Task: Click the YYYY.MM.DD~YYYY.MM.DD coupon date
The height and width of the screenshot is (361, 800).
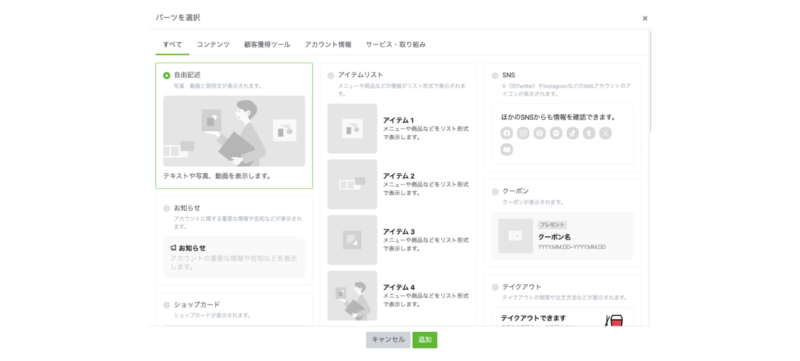Action: click(x=572, y=247)
